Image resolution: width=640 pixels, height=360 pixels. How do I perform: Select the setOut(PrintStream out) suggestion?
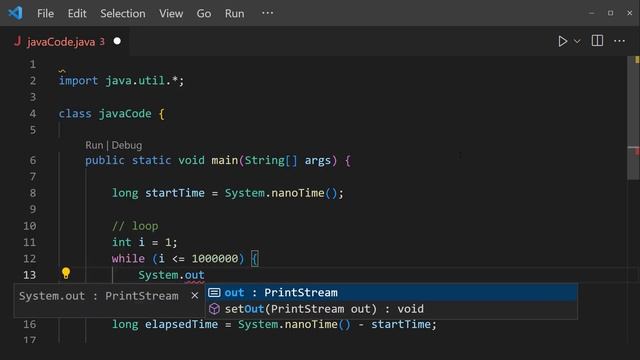391,309
